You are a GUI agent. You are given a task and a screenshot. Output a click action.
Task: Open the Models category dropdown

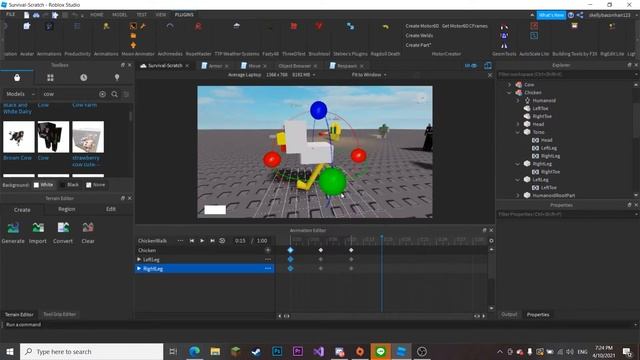tap(20, 94)
